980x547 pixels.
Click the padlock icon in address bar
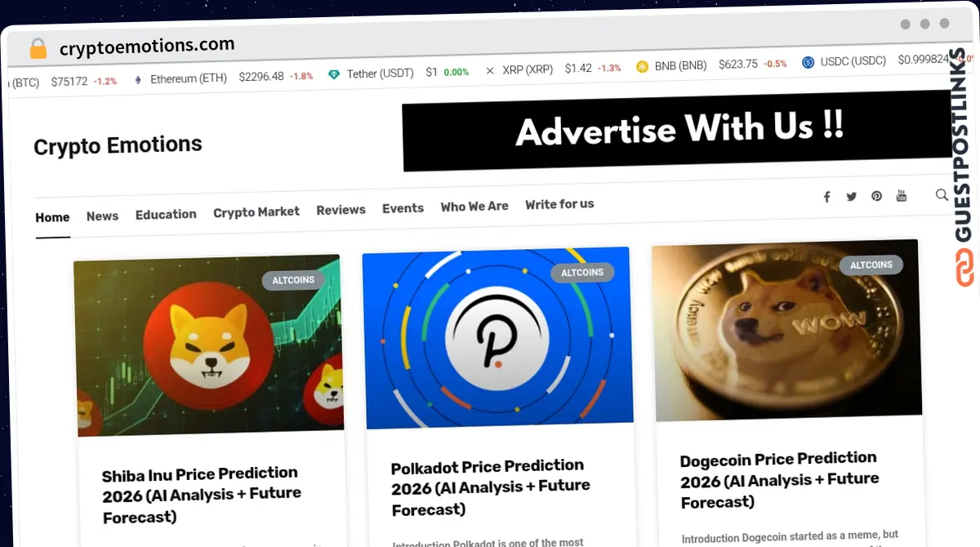(38, 49)
